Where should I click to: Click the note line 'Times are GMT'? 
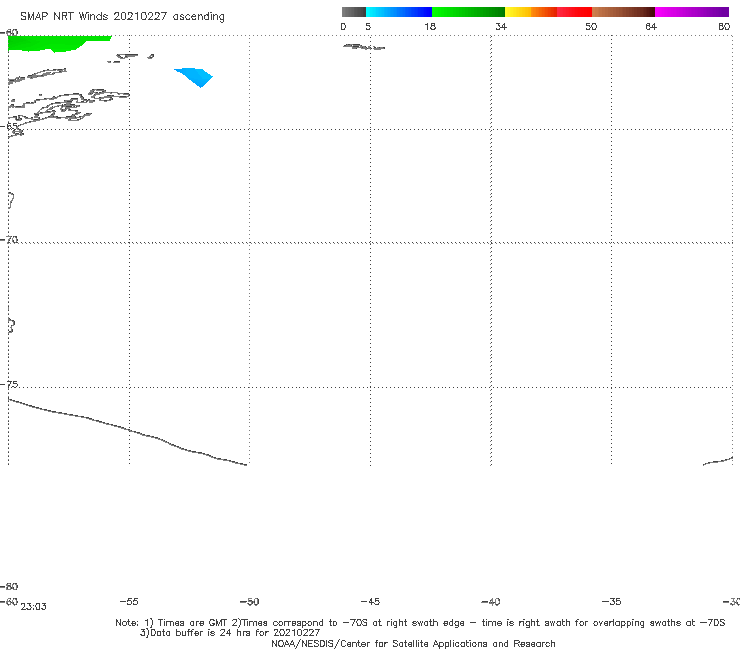pyautogui.click(x=193, y=623)
